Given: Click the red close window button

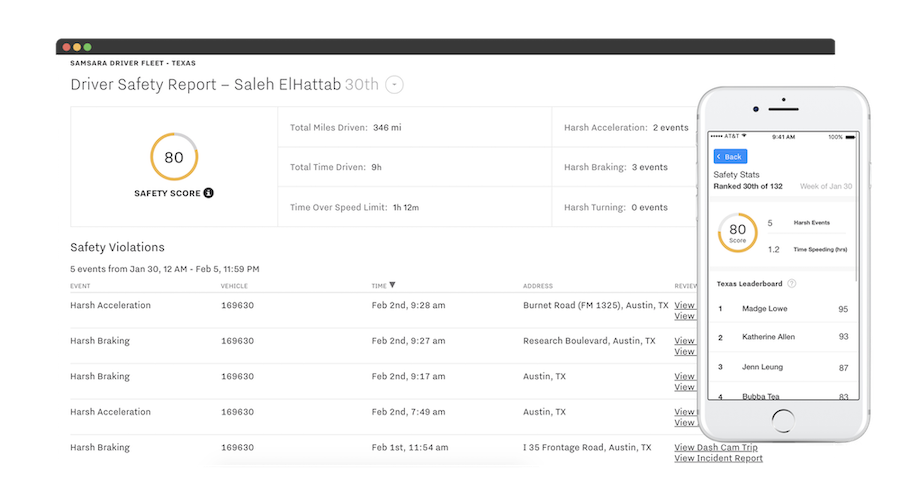Looking at the screenshot, I should pos(67,47).
